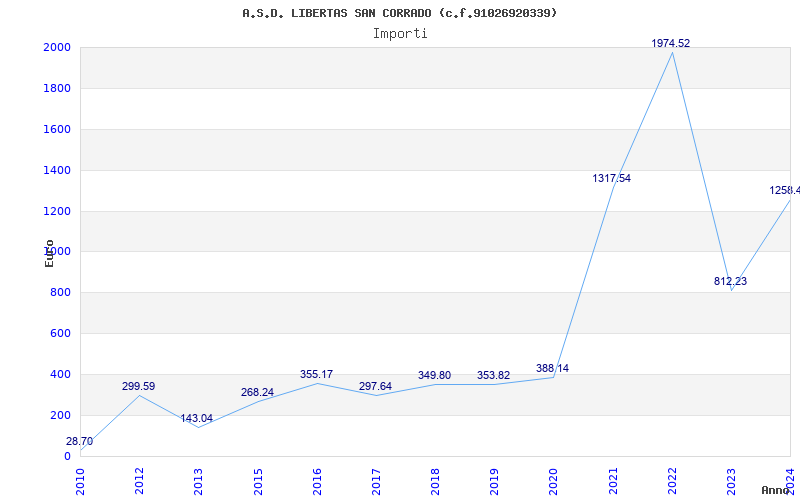Click the x-axis year 2023
This screenshot has width=800, height=500.
732,482
